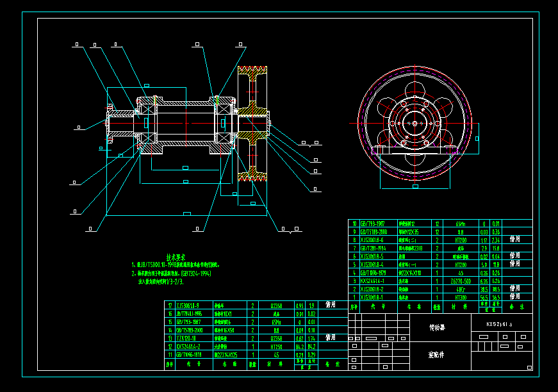
Task: Click material HT250 in row 12
Action: click(277, 347)
